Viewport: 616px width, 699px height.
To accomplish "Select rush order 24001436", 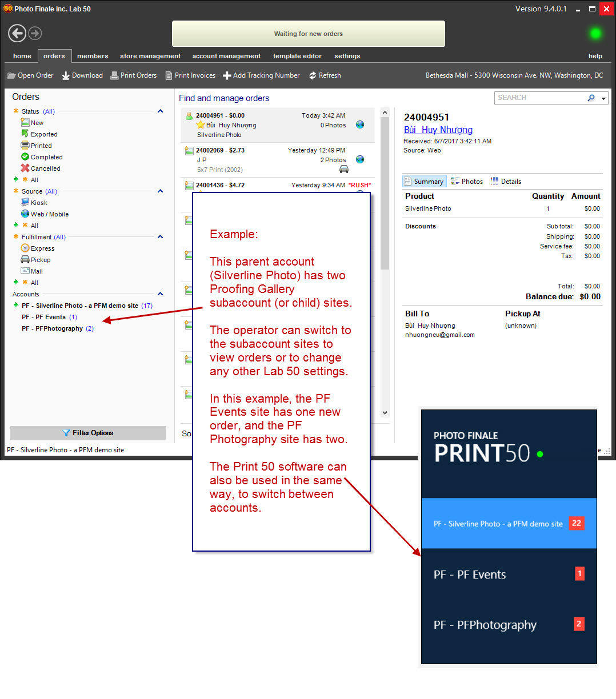I will coord(278,185).
